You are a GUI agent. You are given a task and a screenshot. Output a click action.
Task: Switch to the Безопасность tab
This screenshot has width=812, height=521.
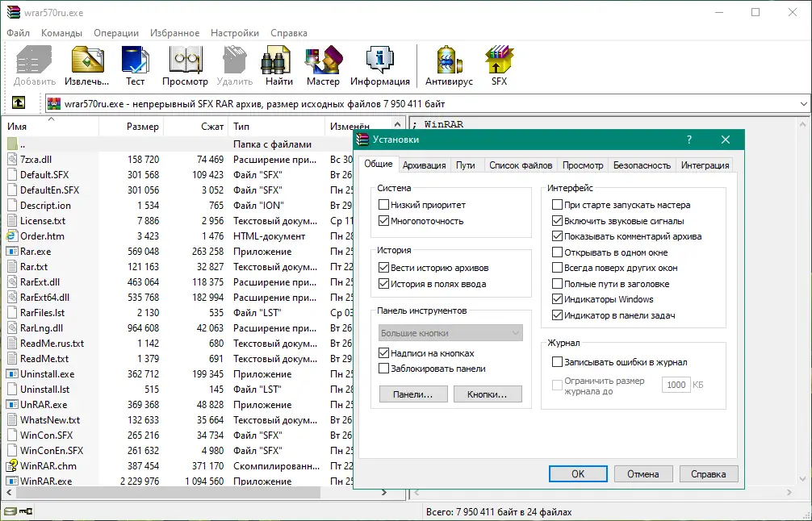coord(642,165)
